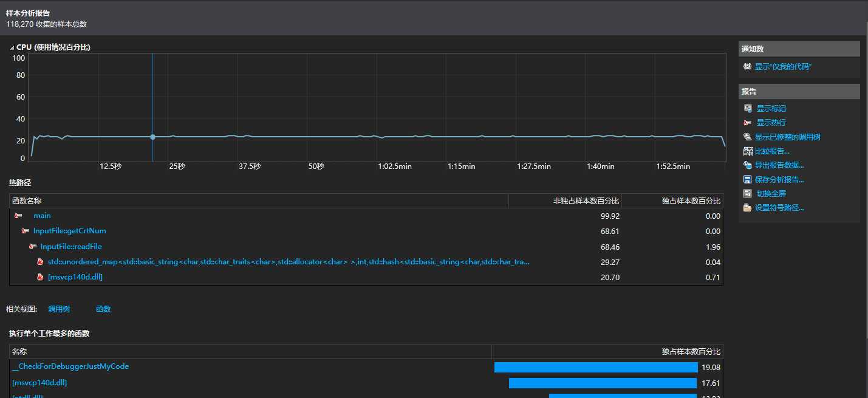
Task: Open the 显示标记 link
Action: pyautogui.click(x=771, y=108)
